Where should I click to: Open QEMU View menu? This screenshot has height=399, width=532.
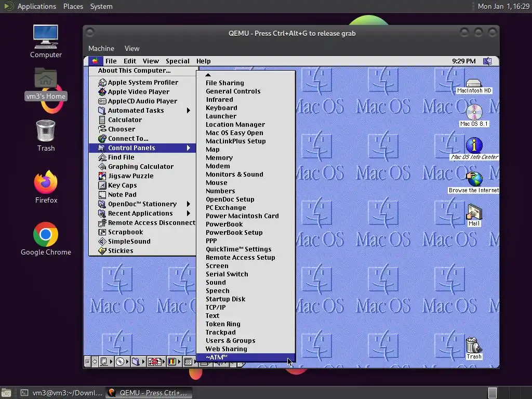click(131, 48)
